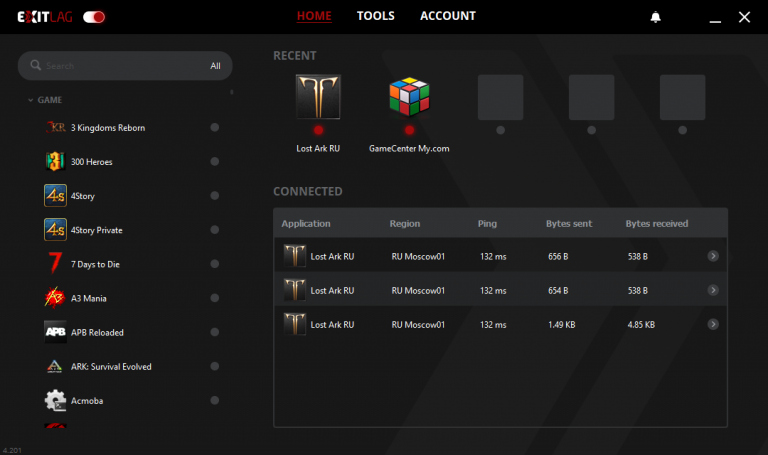The image size is (768, 455).
Task: Minimize the ExitLag window
Action: pos(715,21)
